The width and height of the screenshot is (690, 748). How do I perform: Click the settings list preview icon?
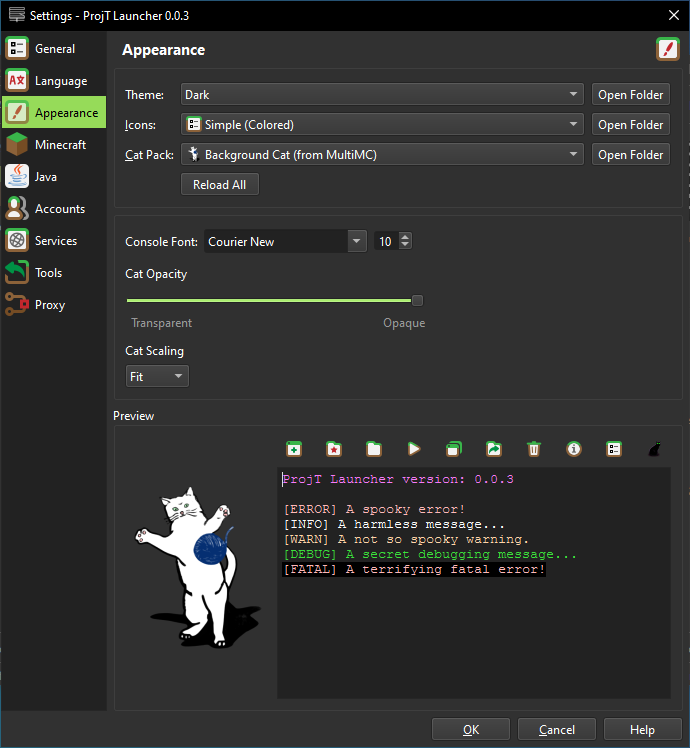(x=614, y=449)
